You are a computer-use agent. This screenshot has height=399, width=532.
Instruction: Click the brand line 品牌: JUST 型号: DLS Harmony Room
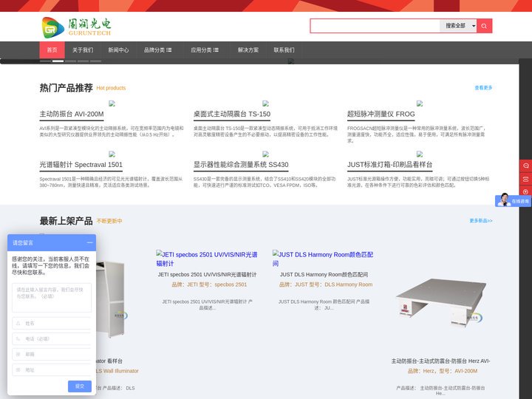(326, 284)
